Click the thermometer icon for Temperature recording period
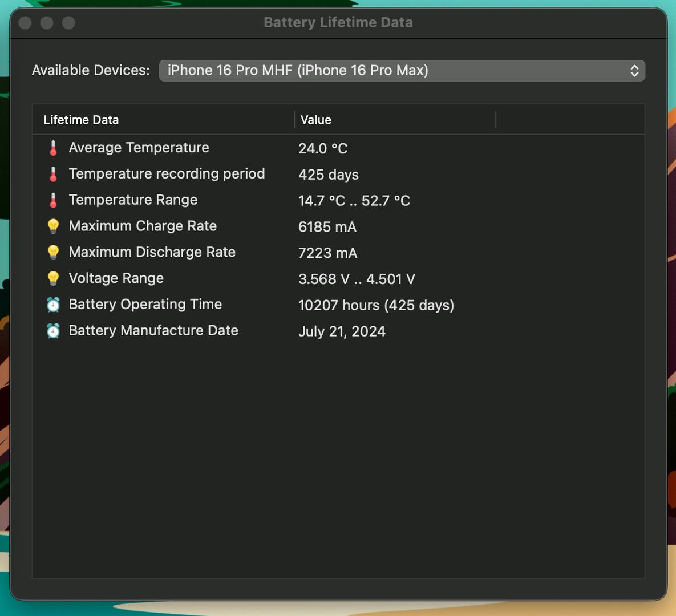 pos(53,175)
